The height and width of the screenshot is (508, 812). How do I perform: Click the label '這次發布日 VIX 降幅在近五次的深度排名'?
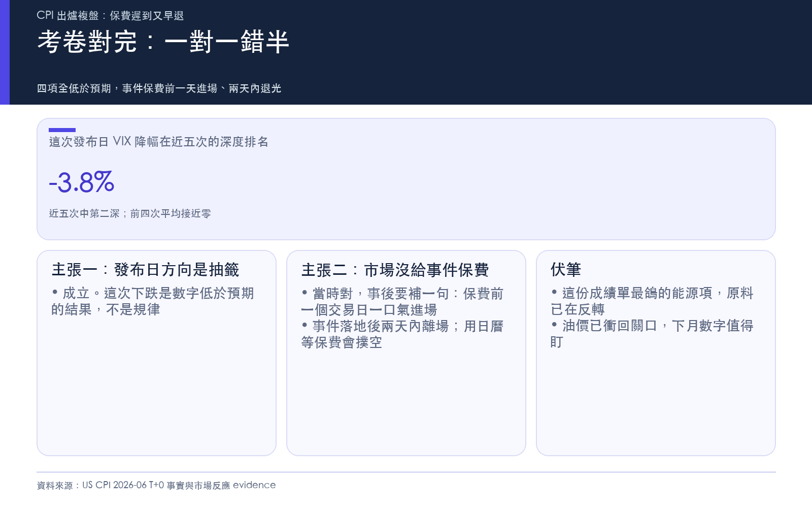pyautogui.click(x=159, y=142)
